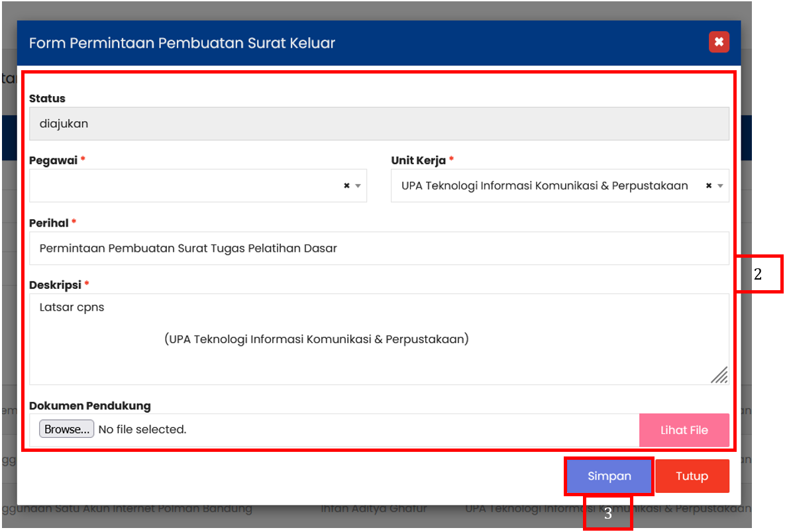The width and height of the screenshot is (787, 532).
Task: Click the red Tutup button
Action: 692,476
